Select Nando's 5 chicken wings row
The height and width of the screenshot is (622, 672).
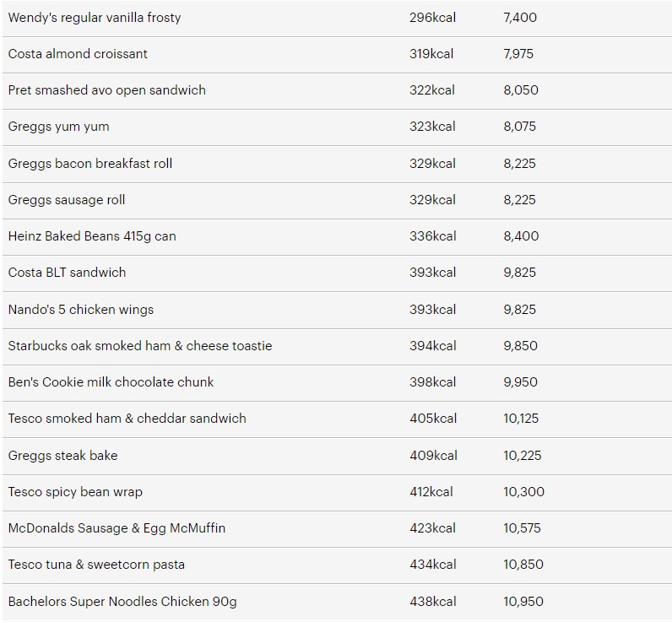pyautogui.click(x=337, y=310)
